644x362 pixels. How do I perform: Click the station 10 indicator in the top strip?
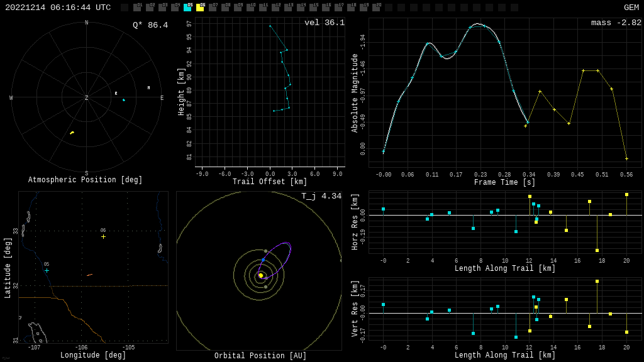pos(250,8)
